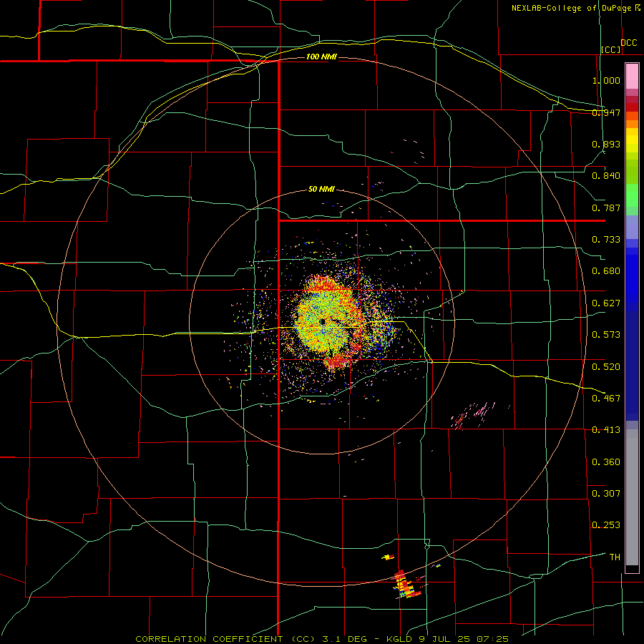Click the 0.307 legend value
Image resolution: width=644 pixels, height=644 pixels.
coord(606,494)
